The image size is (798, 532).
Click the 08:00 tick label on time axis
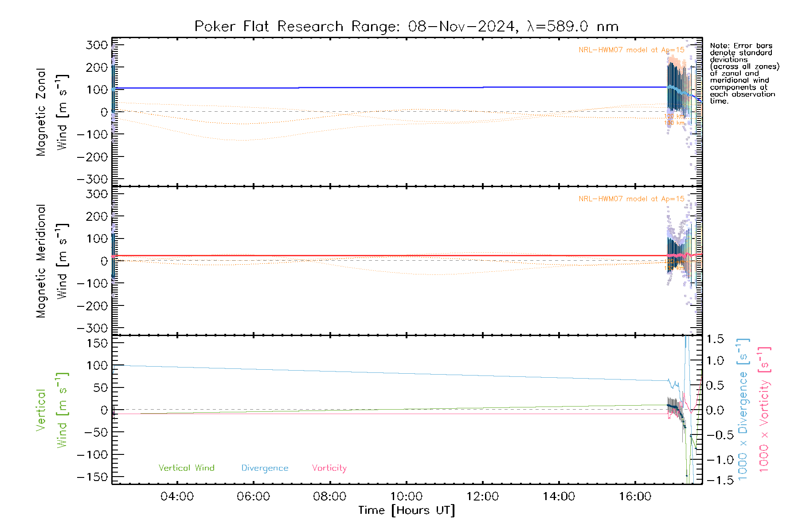(x=329, y=496)
